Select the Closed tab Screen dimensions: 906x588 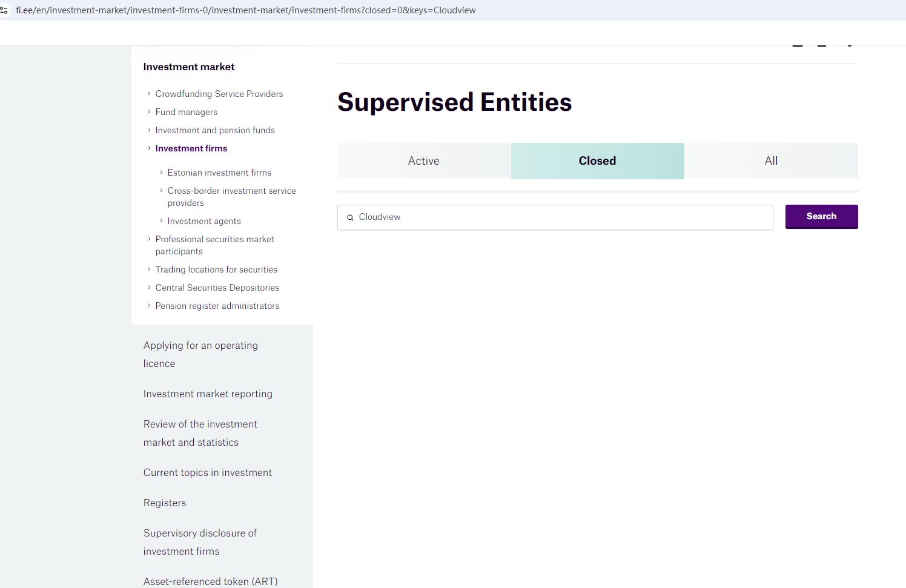[597, 161]
